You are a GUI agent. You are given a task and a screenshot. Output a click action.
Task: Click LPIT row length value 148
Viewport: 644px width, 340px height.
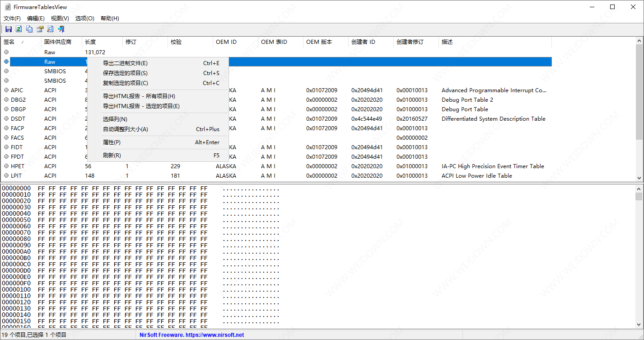[89, 176]
